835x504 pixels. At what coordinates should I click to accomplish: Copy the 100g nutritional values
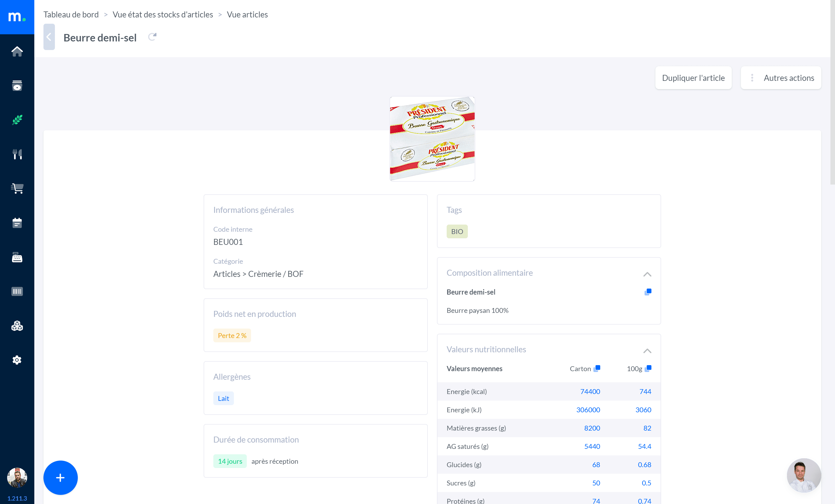click(x=648, y=368)
